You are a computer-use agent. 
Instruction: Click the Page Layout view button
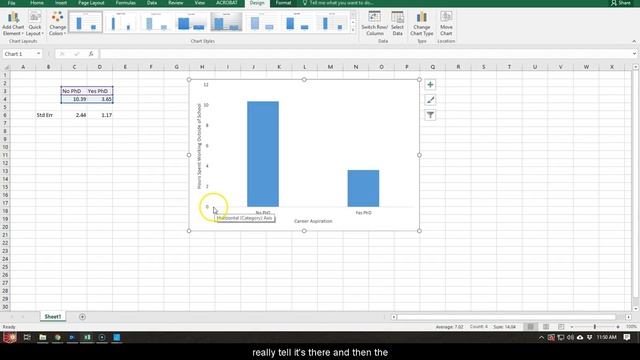[546, 327]
